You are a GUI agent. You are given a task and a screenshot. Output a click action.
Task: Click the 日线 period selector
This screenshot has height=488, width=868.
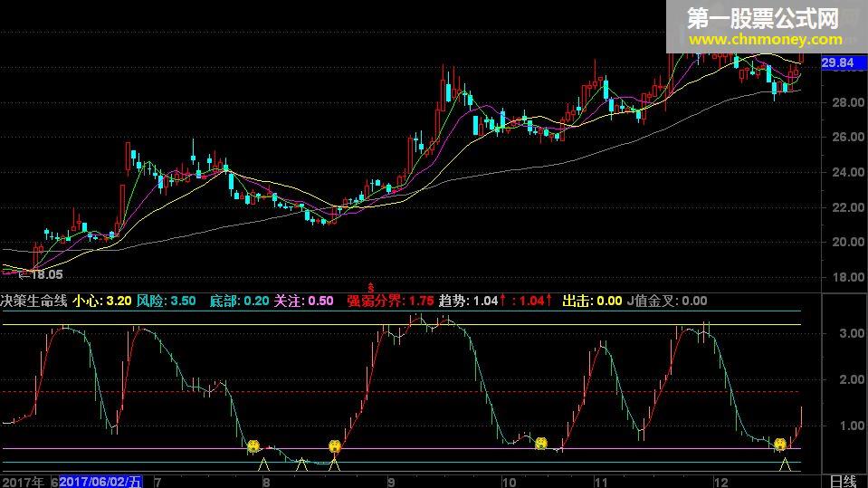[x=843, y=481]
